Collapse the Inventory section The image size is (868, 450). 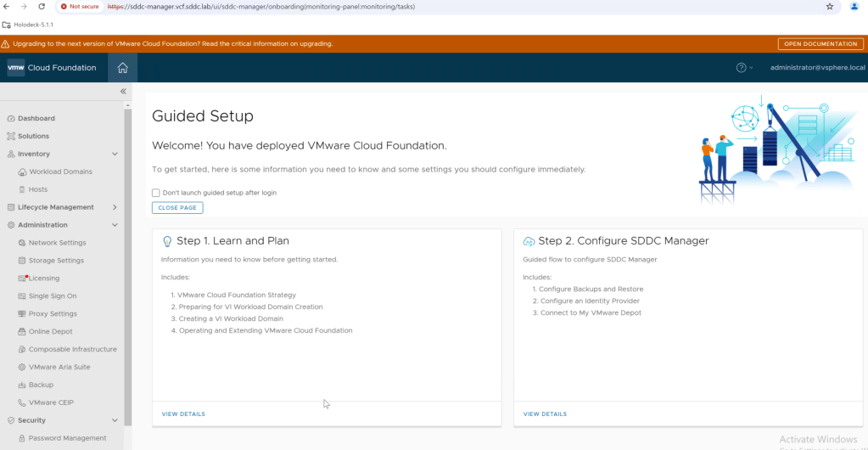tap(115, 155)
